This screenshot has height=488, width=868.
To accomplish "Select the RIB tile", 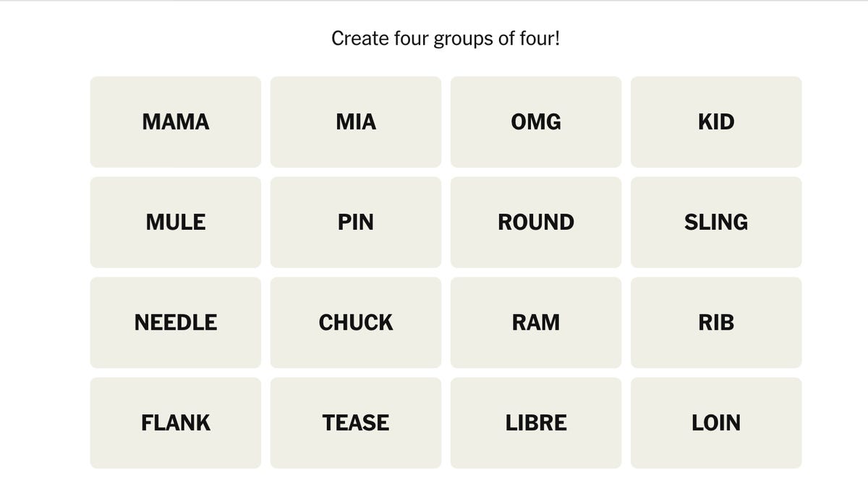I will (716, 322).
